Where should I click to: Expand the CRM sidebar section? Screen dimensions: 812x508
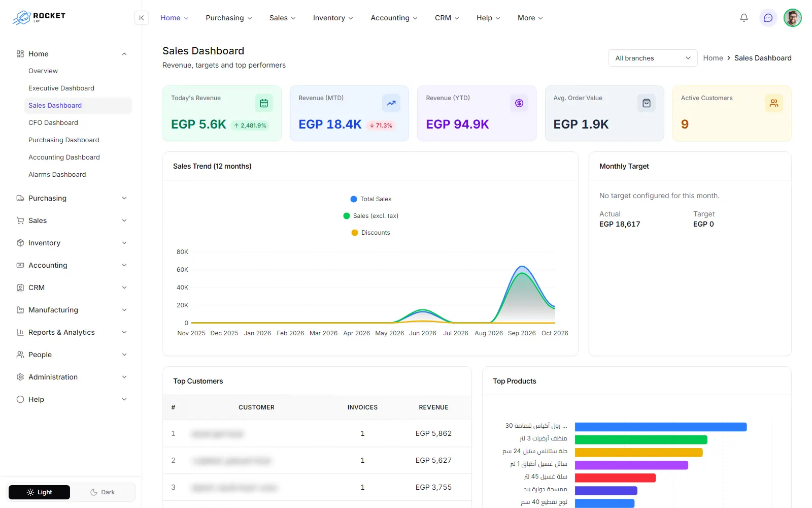[71, 288]
